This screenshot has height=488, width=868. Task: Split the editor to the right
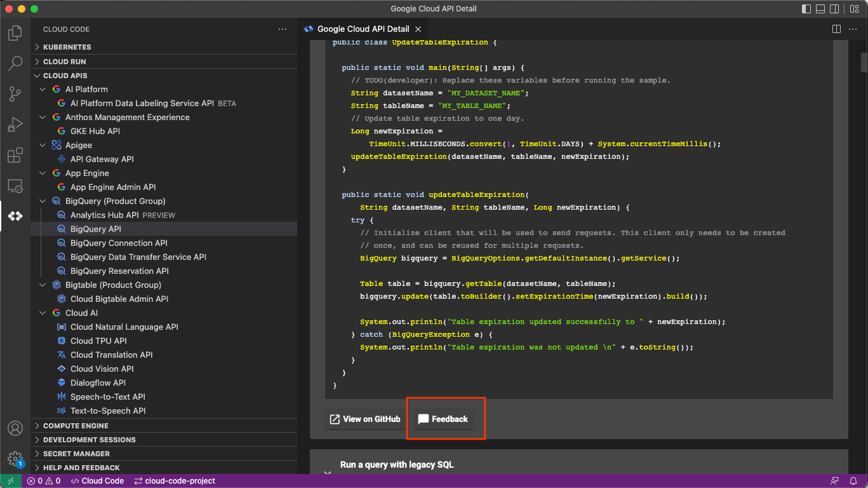coord(836,29)
